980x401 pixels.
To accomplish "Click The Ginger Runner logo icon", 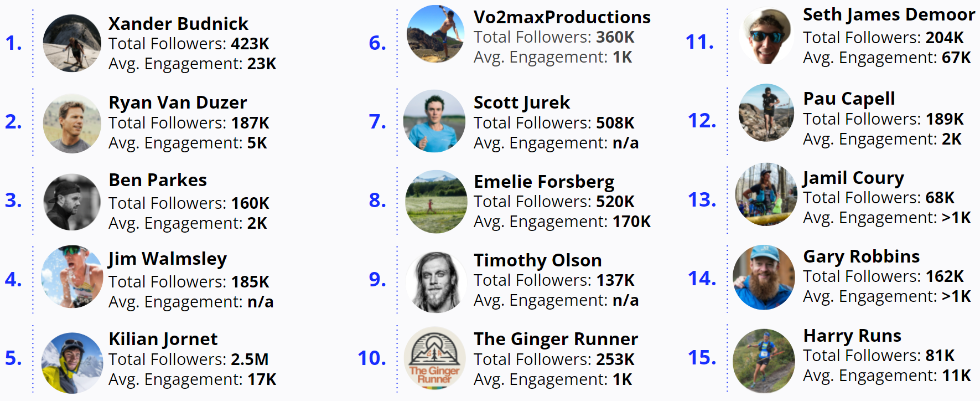I will pyautogui.click(x=434, y=358).
